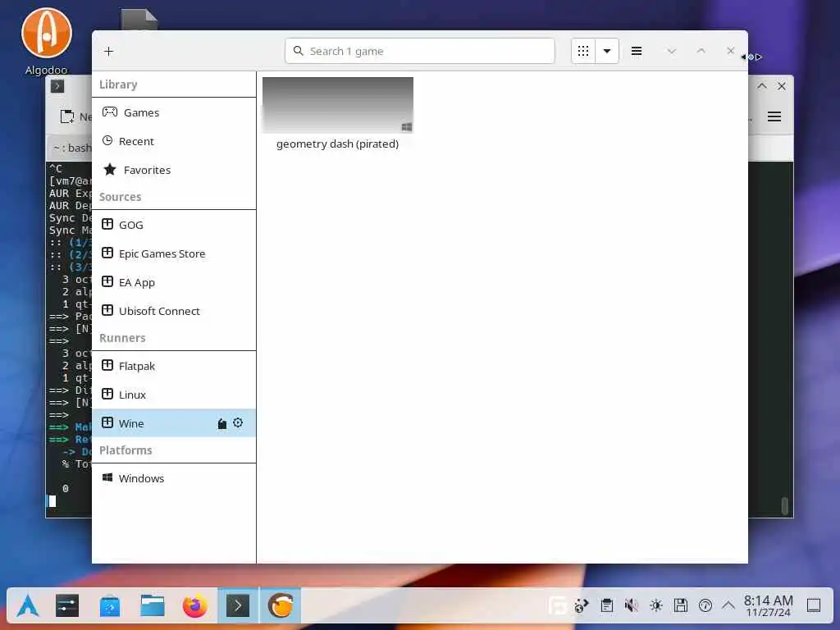Click the Flatpak runner icon
Viewport: 840px width, 630px height.
[x=107, y=365]
